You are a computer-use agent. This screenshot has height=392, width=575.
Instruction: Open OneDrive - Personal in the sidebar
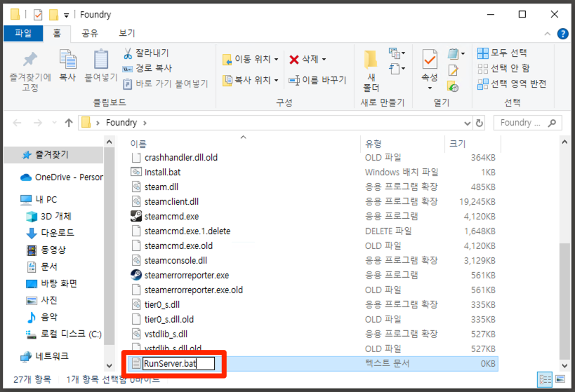click(61, 177)
